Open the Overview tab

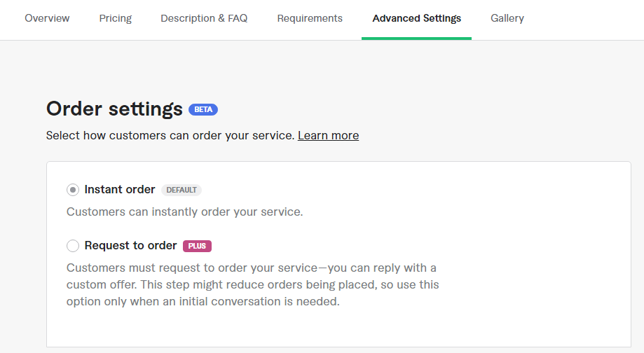[x=47, y=18]
